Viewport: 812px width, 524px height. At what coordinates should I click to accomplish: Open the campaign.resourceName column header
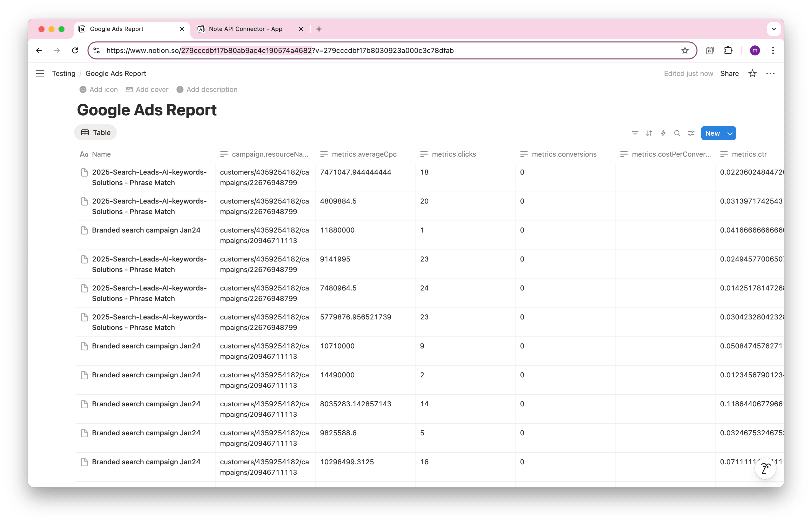(x=266, y=154)
